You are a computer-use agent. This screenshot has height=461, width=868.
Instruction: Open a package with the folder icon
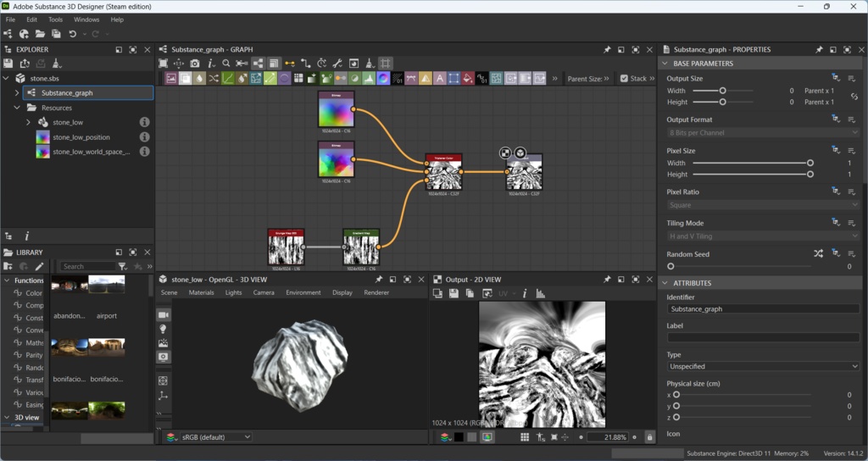coord(40,34)
